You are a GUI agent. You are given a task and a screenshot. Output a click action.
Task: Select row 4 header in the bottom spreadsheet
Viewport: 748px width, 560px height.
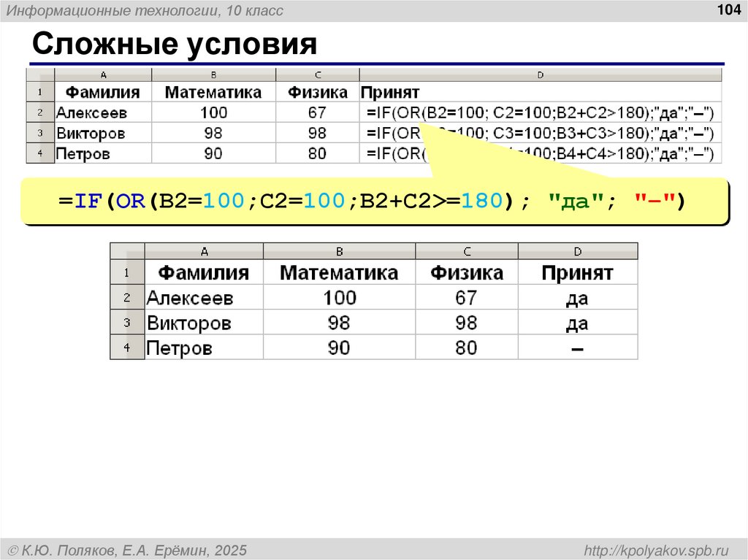(x=127, y=347)
